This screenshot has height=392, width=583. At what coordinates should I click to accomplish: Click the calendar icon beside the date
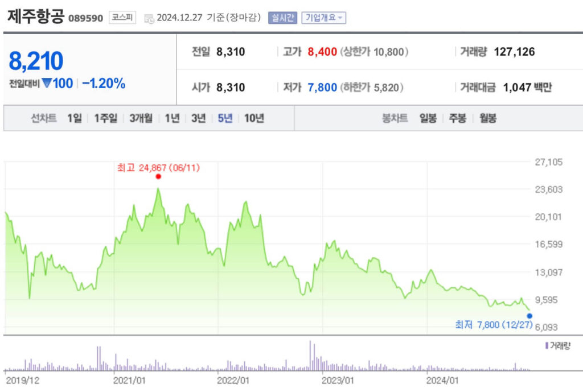coord(149,18)
